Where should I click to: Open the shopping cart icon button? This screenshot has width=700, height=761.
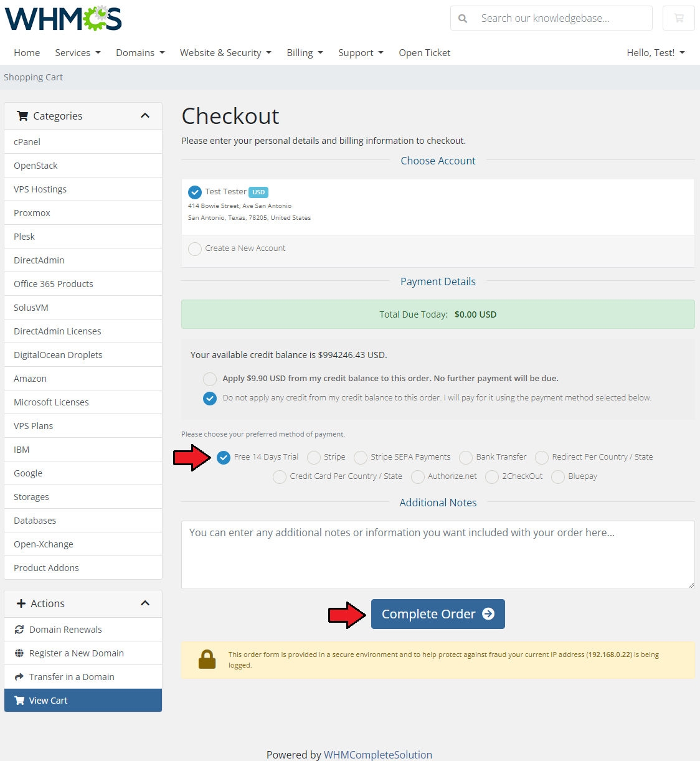click(x=679, y=18)
